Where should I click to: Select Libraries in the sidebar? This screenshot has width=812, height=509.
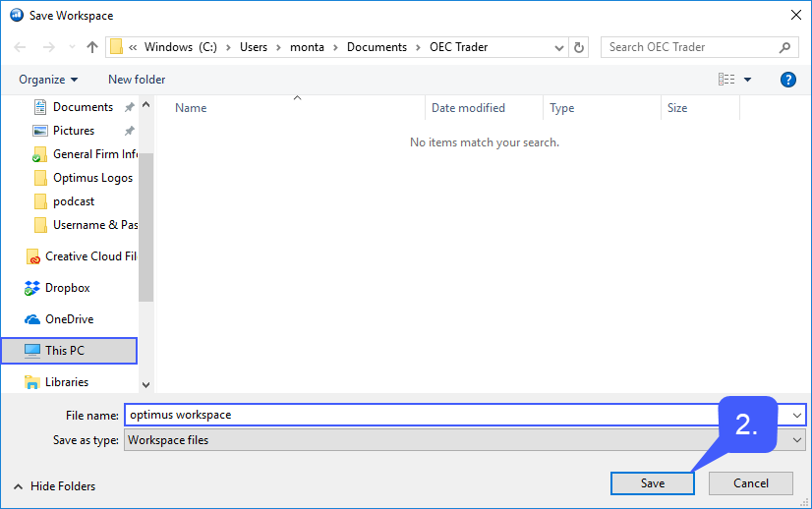[67, 382]
